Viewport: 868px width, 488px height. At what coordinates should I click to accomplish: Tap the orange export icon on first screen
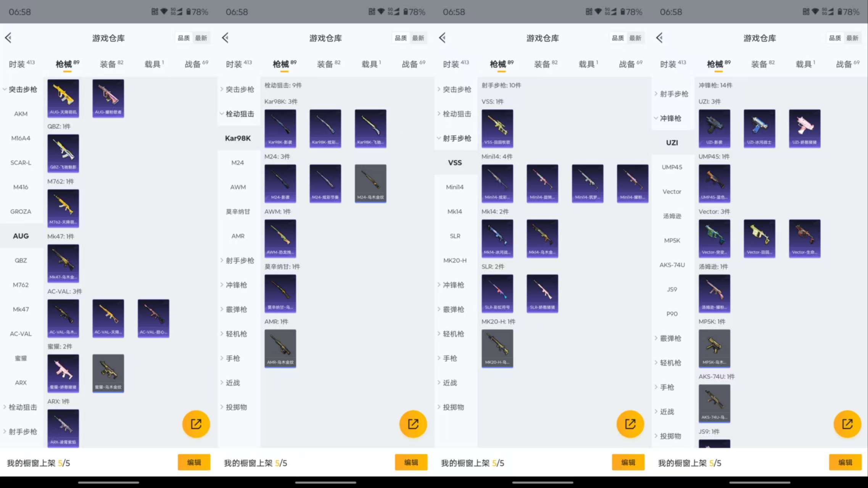pos(196,424)
